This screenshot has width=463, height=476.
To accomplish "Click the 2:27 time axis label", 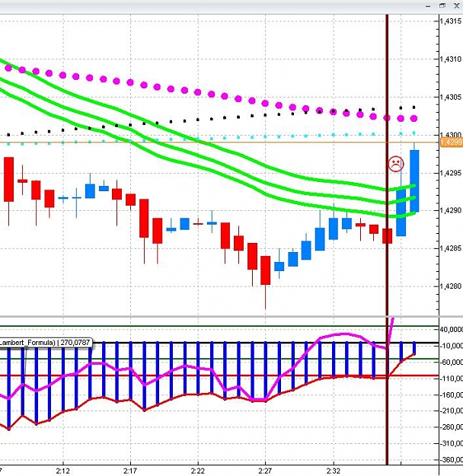I will 265,471.
